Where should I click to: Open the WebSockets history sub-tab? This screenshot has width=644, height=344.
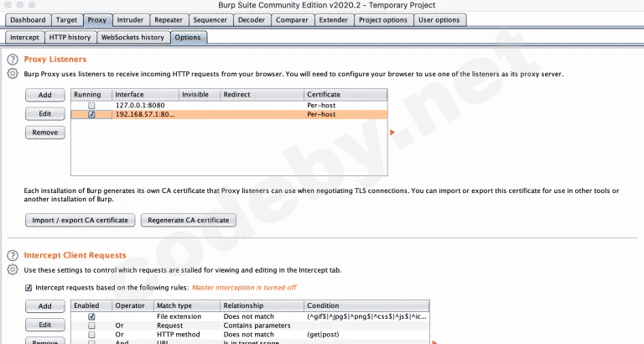(x=132, y=38)
